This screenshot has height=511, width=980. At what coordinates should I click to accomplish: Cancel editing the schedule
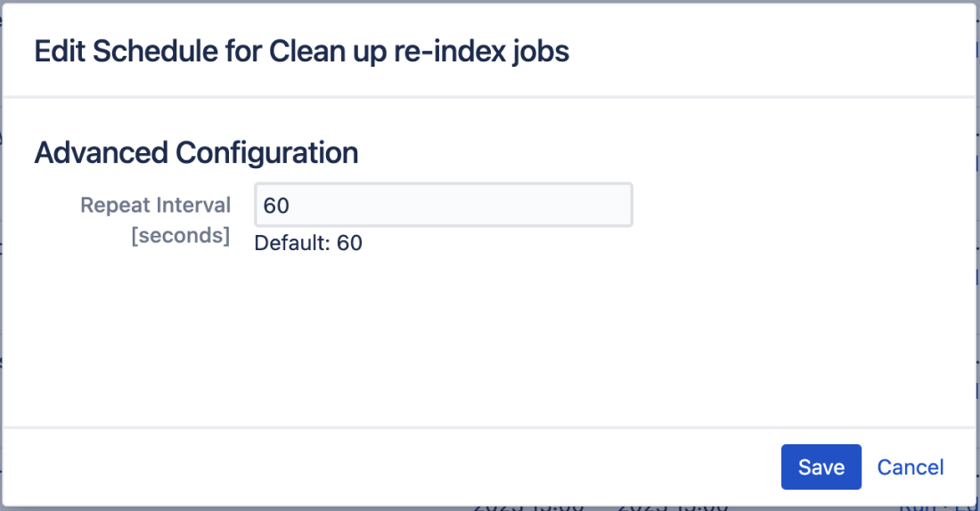coord(910,467)
